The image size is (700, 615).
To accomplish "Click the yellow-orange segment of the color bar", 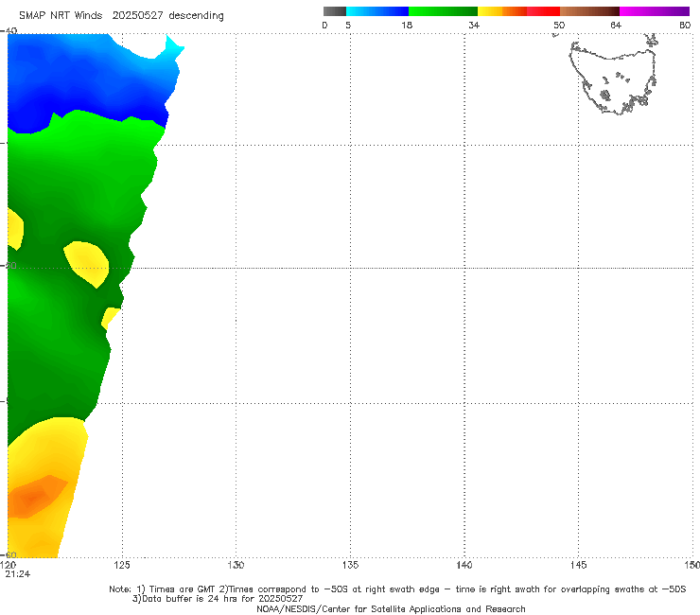I will pos(502,11).
